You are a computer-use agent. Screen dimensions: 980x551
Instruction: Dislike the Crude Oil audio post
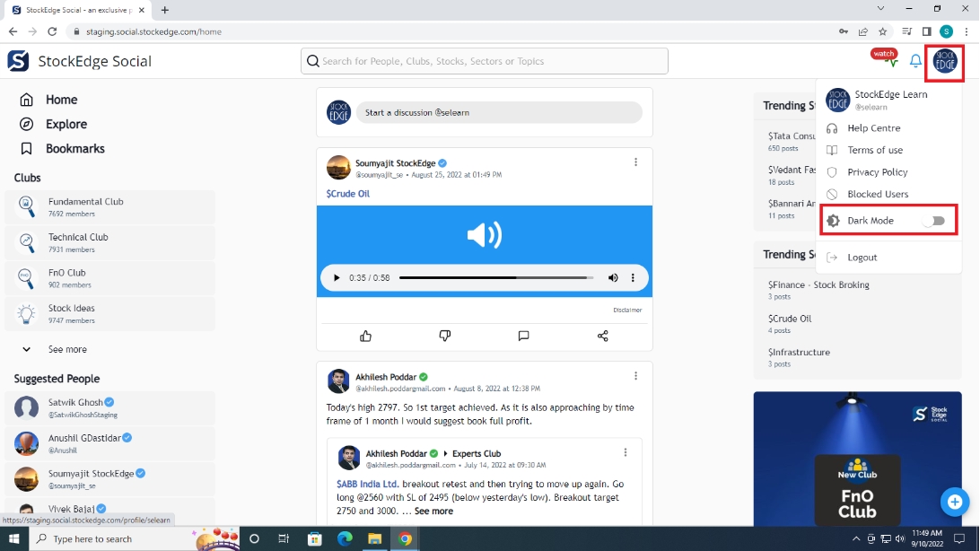tap(445, 336)
